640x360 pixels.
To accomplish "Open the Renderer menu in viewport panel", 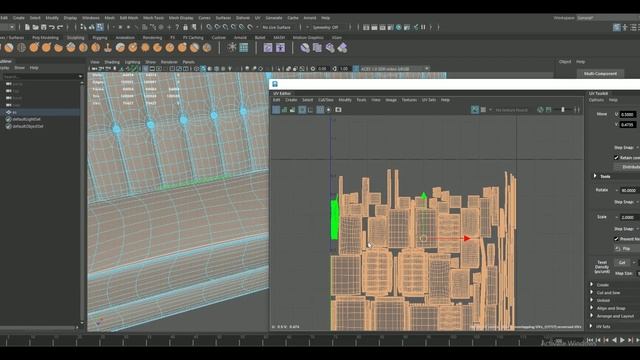I will click(169, 62).
